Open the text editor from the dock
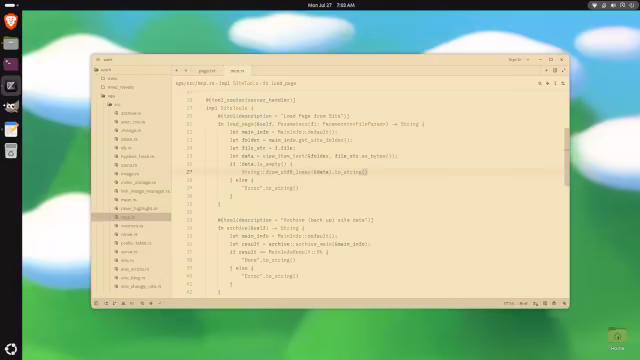Viewport: 640px width, 360px height. [11, 129]
